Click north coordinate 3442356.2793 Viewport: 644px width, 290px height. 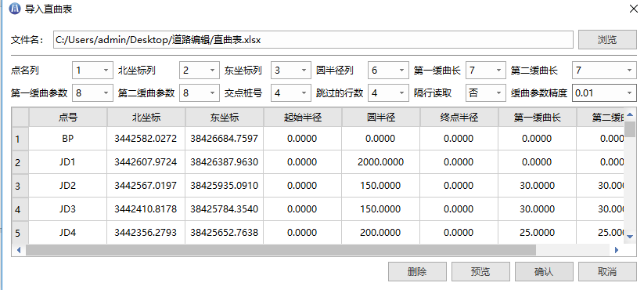tap(146, 233)
